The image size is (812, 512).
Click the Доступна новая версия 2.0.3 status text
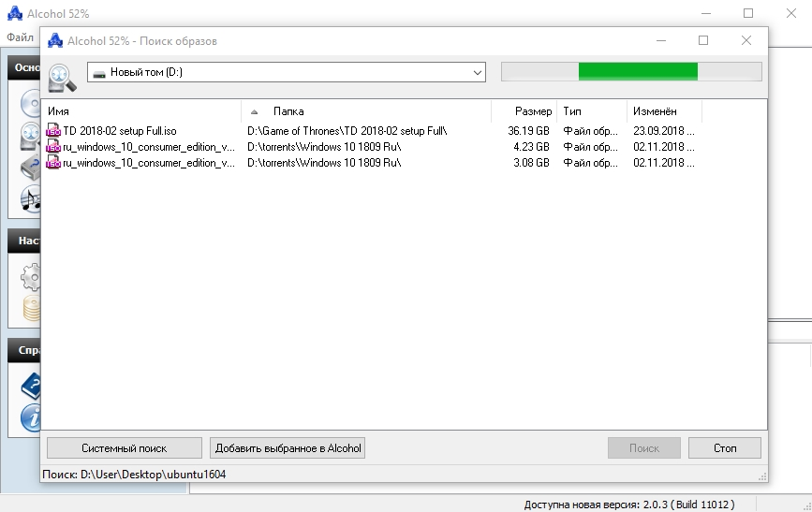[629, 505]
